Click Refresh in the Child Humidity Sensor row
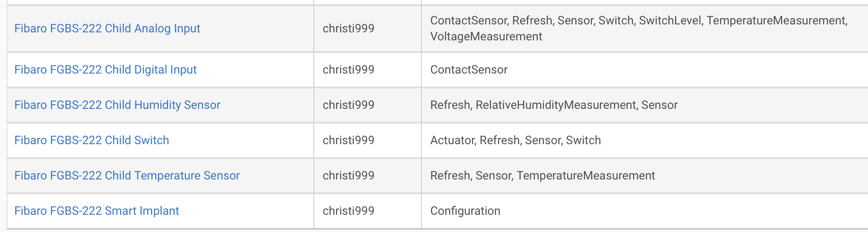The image size is (868, 232). [x=450, y=105]
